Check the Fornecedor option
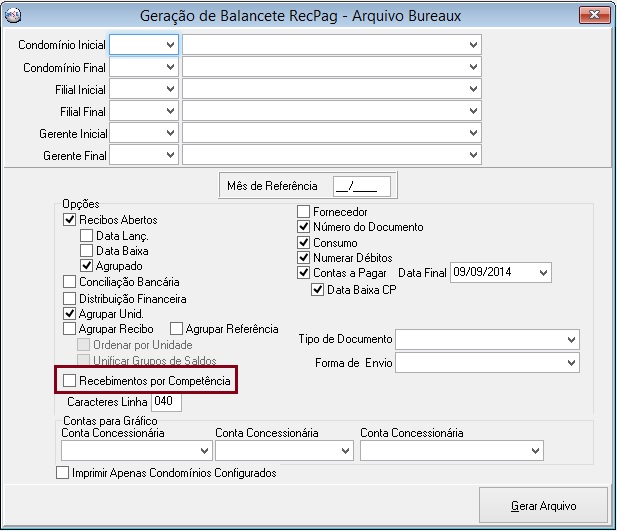This screenshot has height=531, width=618. (304, 212)
